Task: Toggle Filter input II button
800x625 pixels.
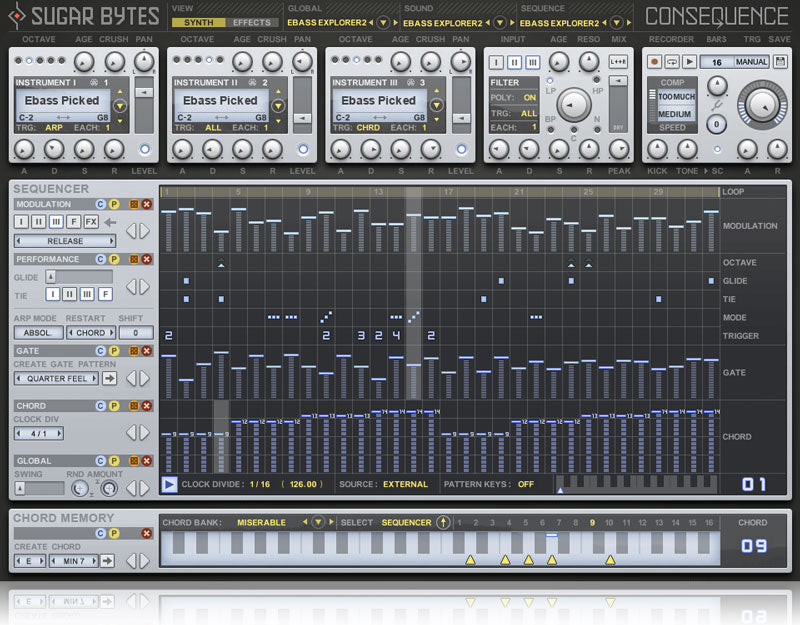Action: pyautogui.click(x=514, y=62)
